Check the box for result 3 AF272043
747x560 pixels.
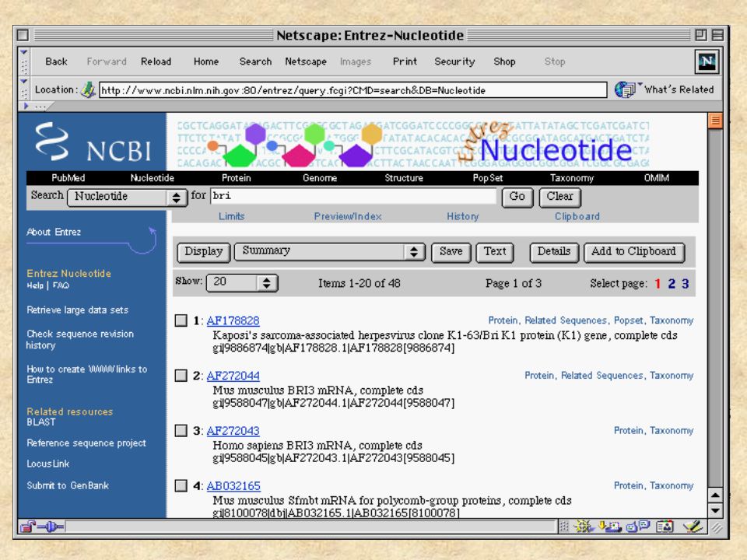[x=181, y=430]
